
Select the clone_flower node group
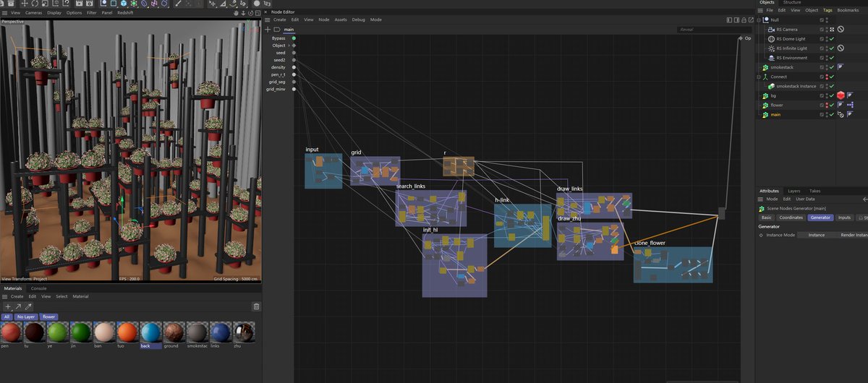(673, 264)
